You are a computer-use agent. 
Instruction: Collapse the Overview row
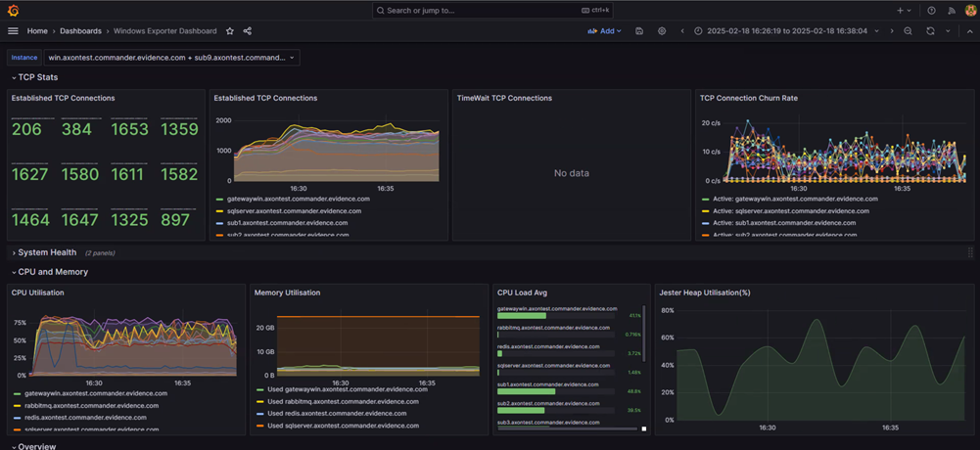coord(33,446)
